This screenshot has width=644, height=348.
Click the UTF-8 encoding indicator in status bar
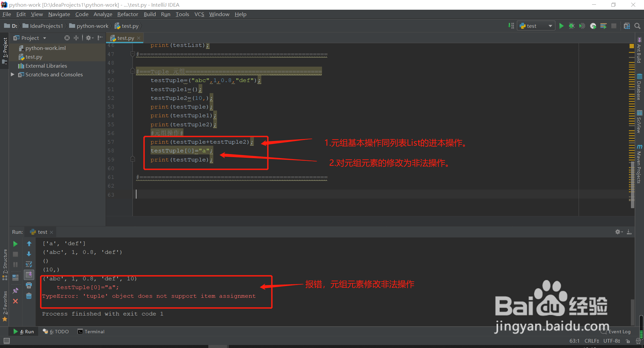[x=611, y=341]
